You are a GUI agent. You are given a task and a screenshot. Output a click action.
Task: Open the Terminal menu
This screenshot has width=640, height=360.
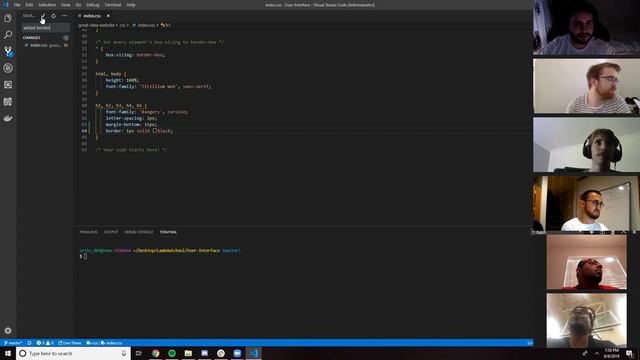[113, 5]
